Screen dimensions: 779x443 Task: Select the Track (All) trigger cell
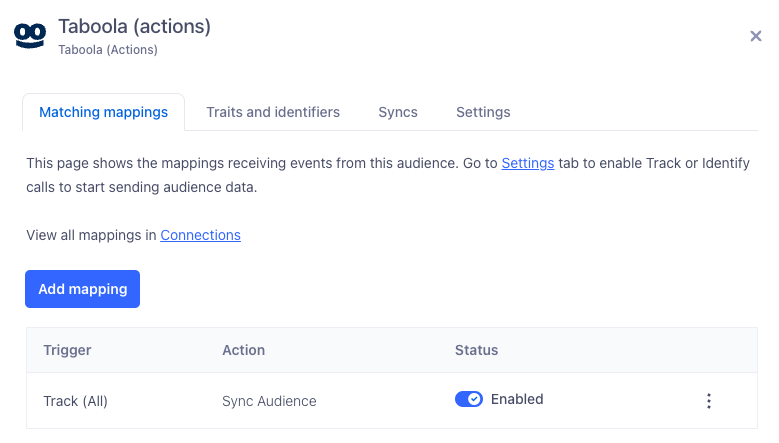75,401
